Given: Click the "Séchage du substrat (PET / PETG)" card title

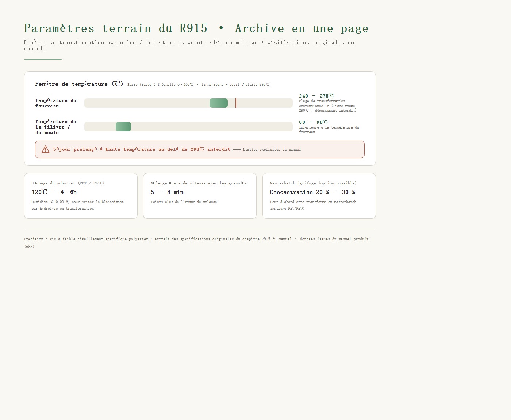Looking at the screenshot, I should coord(68,183).
